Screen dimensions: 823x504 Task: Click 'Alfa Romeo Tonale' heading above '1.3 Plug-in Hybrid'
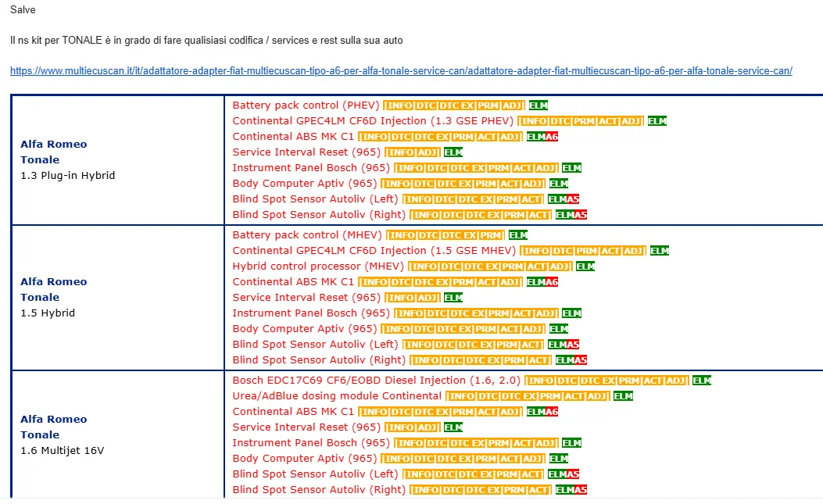(x=53, y=152)
